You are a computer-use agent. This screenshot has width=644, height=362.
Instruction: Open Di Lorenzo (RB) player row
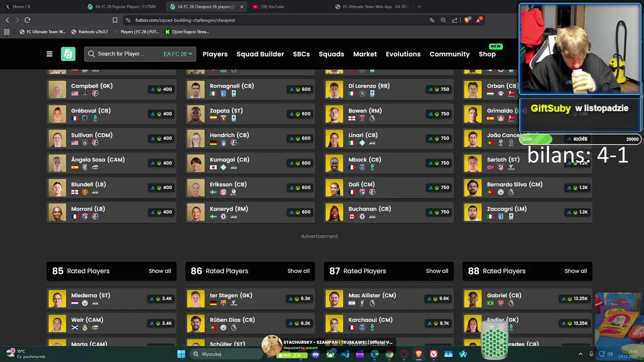click(x=389, y=89)
